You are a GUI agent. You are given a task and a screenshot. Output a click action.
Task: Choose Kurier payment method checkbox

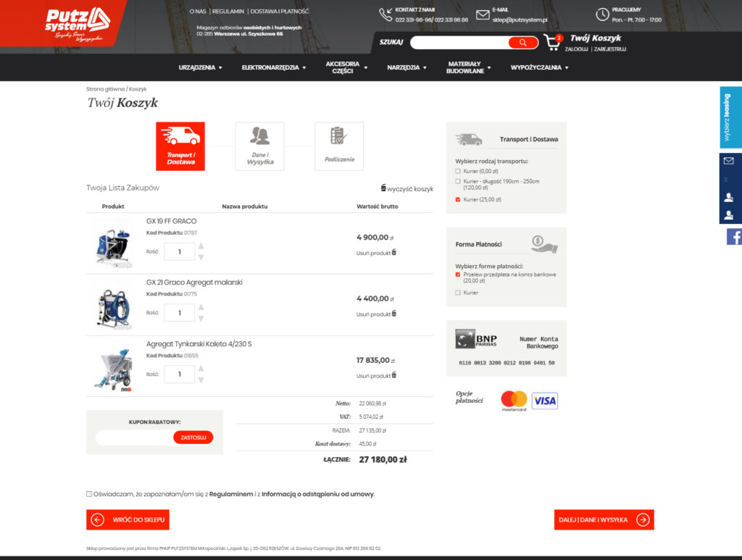(x=457, y=293)
